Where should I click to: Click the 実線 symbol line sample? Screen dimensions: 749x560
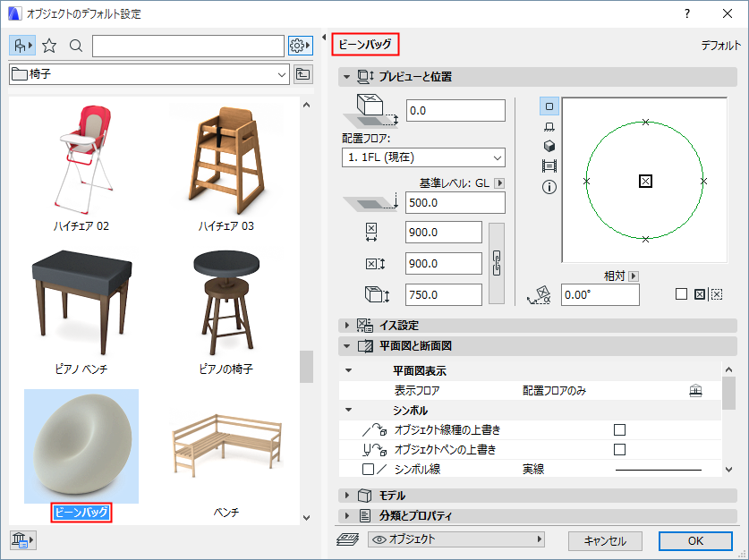point(659,470)
